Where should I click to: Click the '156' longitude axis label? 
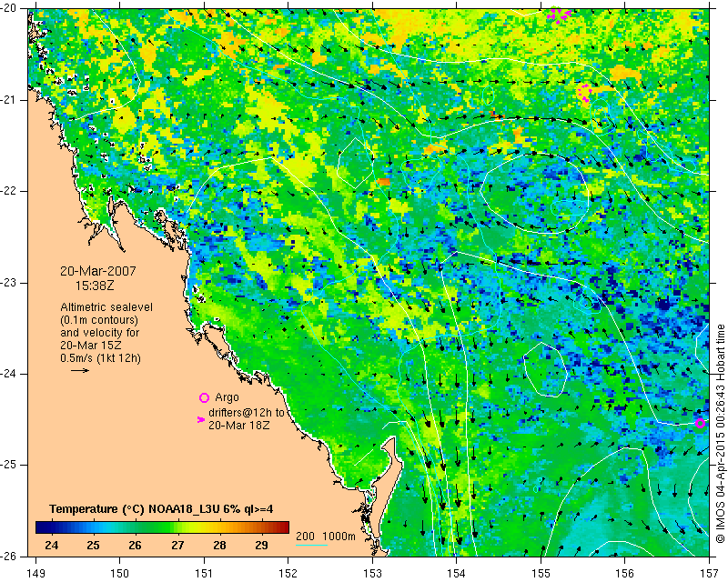625,573
